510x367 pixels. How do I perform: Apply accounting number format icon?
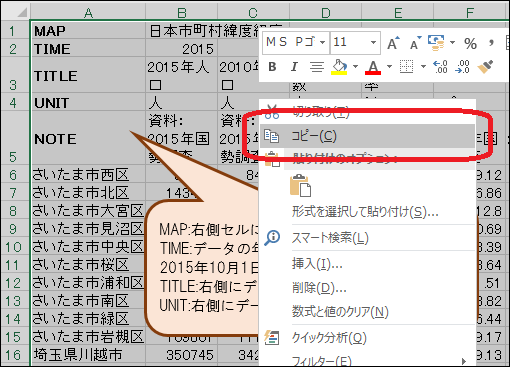tap(436, 43)
